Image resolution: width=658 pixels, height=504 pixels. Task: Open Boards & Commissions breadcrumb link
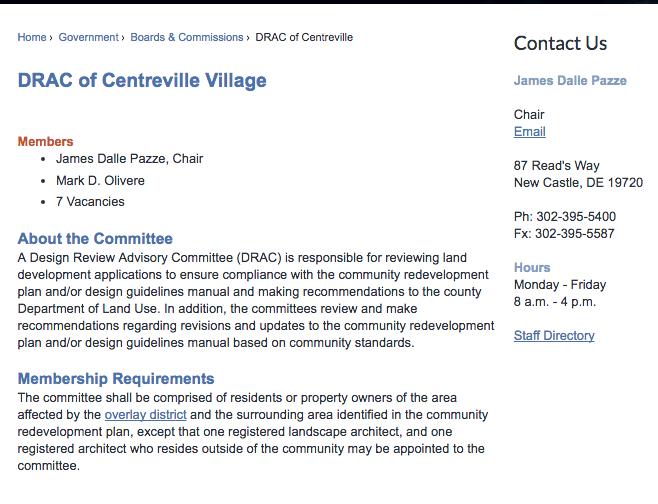click(x=187, y=37)
